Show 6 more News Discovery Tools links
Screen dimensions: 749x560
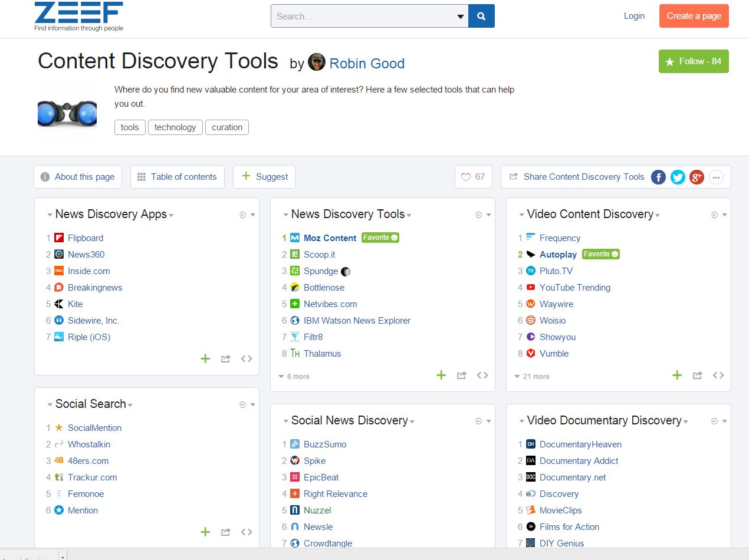pos(294,376)
